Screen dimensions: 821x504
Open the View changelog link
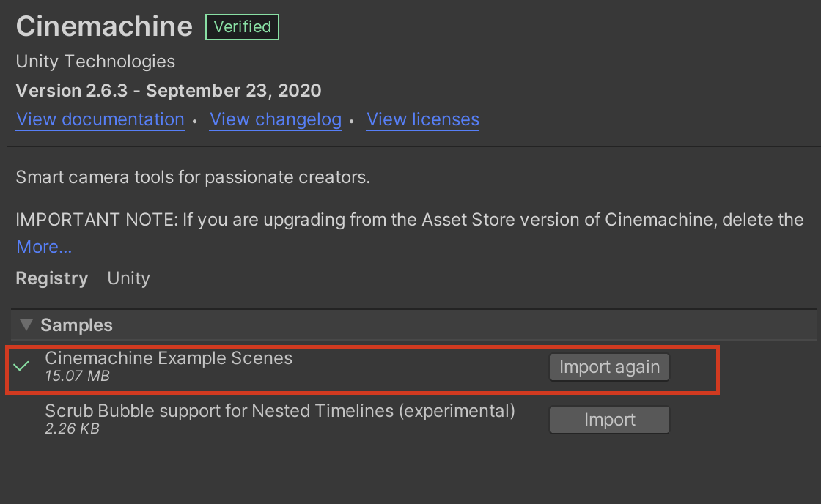(276, 119)
